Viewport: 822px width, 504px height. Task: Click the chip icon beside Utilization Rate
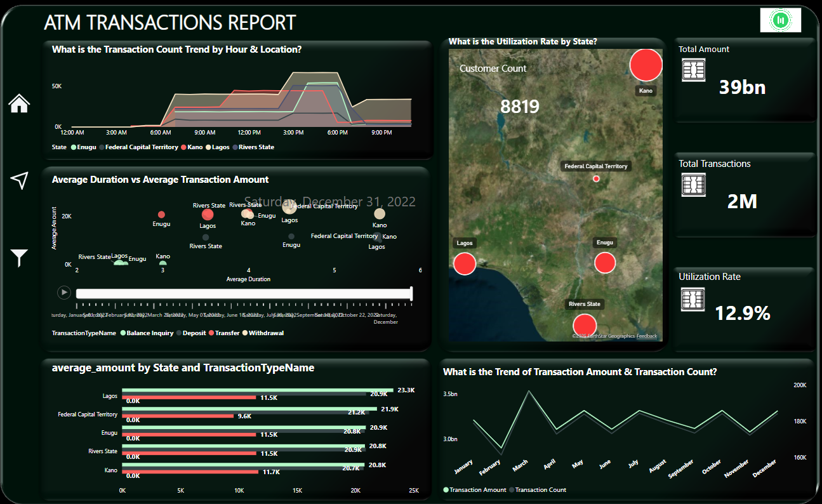click(693, 299)
